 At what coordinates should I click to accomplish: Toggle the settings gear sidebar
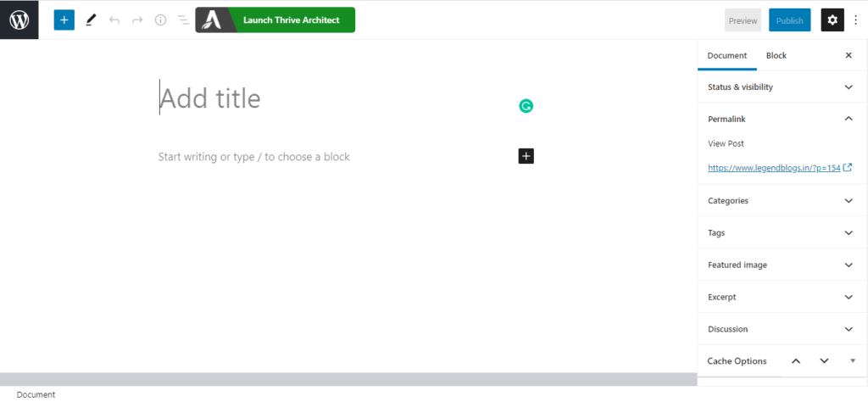pyautogui.click(x=832, y=20)
